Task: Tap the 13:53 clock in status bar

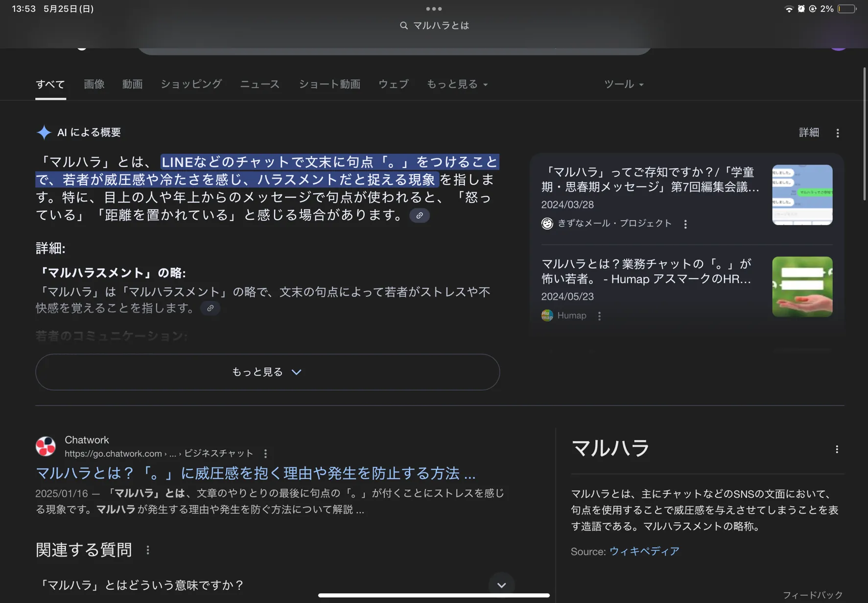Action: click(24, 9)
